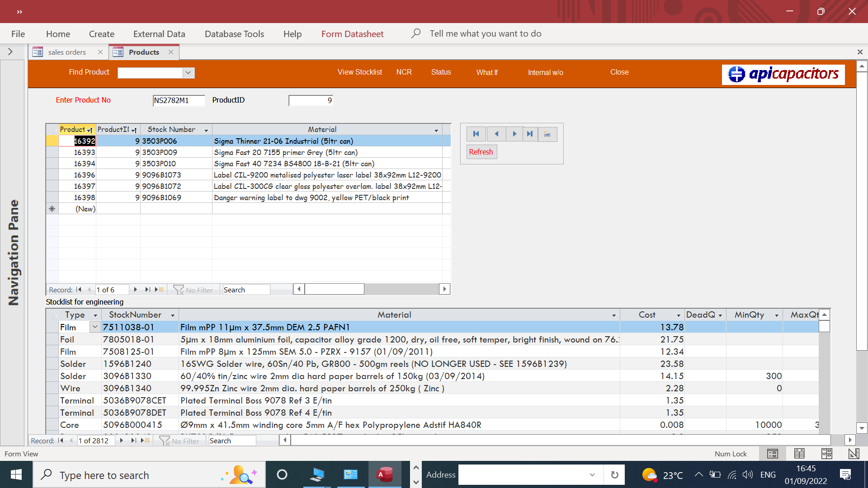Click the next record arrow button
Image resolution: width=868 pixels, height=488 pixels.
tap(514, 134)
